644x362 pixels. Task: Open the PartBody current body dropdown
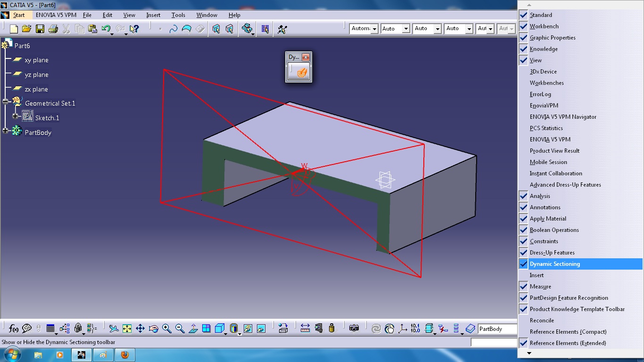pos(497,329)
